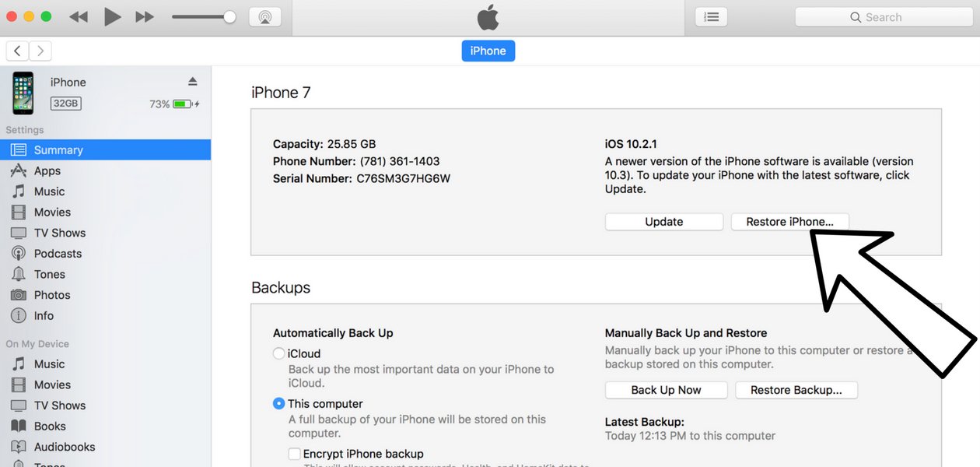The height and width of the screenshot is (467, 980).
Task: Click the Latest Backup time text
Action: [x=690, y=436]
